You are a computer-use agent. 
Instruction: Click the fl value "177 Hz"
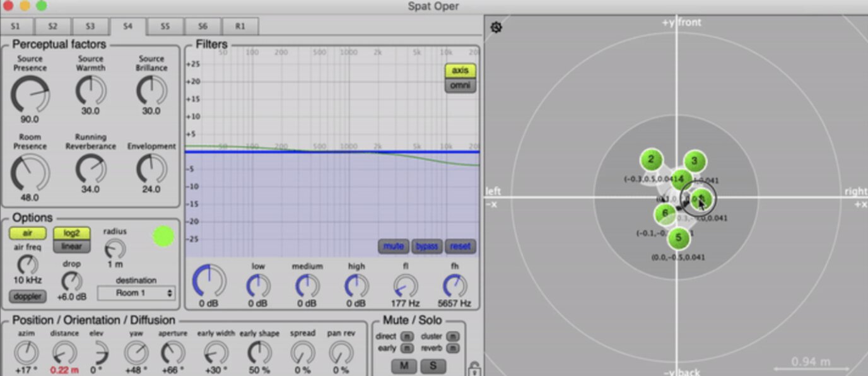tap(406, 303)
